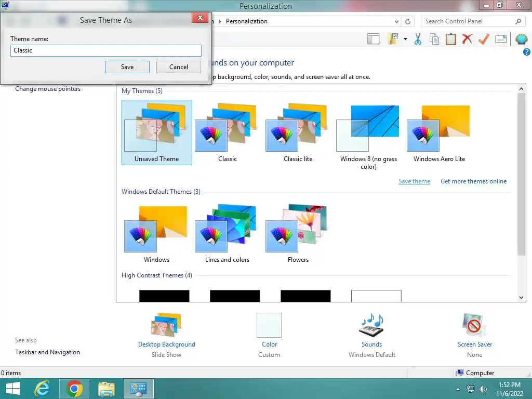Click the taskbar clock showing 1:52 PM

(x=510, y=389)
